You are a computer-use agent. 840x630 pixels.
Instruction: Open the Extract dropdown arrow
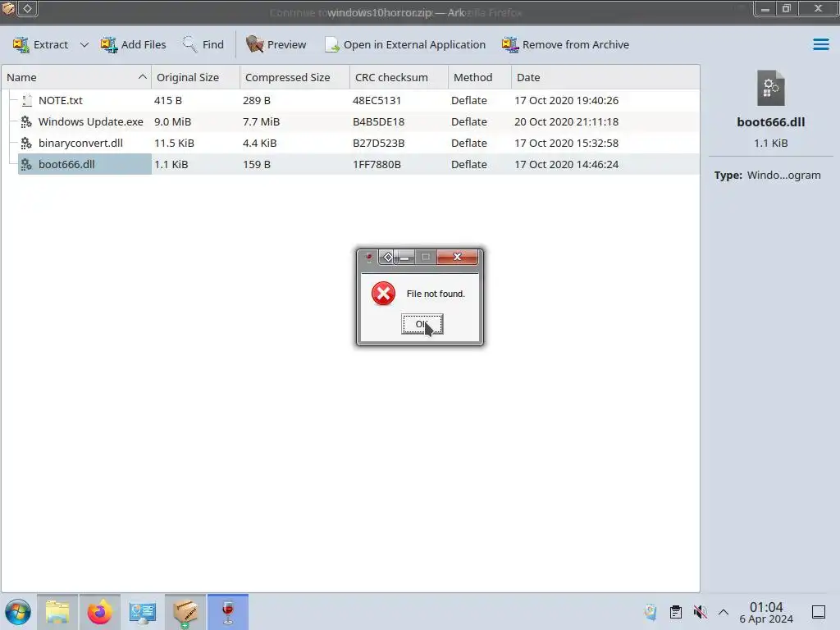[84, 44]
